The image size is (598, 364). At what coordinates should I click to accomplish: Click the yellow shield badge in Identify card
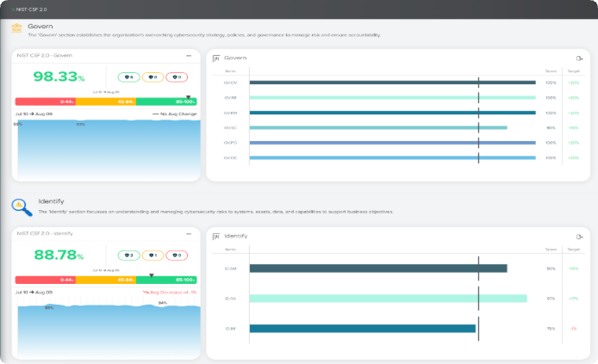point(153,255)
